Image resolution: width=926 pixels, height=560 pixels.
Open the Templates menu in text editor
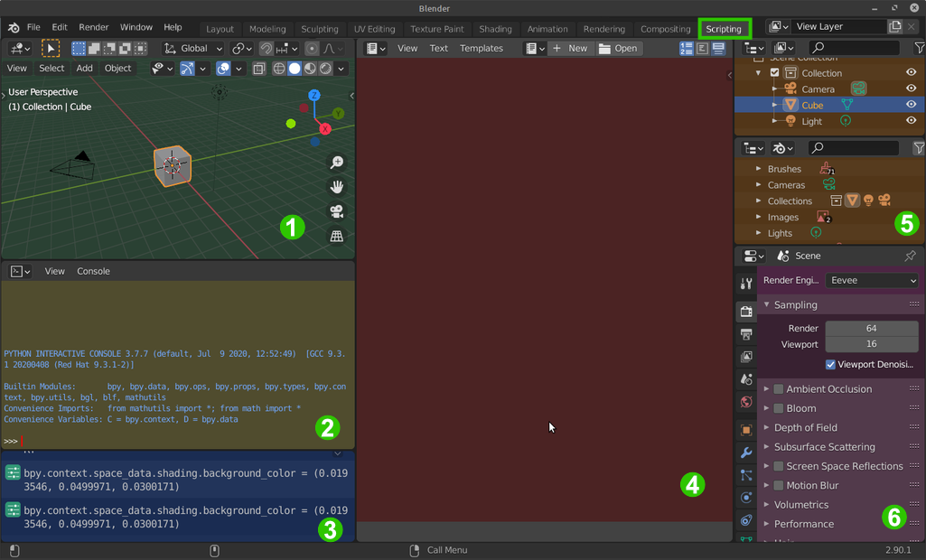[482, 49]
